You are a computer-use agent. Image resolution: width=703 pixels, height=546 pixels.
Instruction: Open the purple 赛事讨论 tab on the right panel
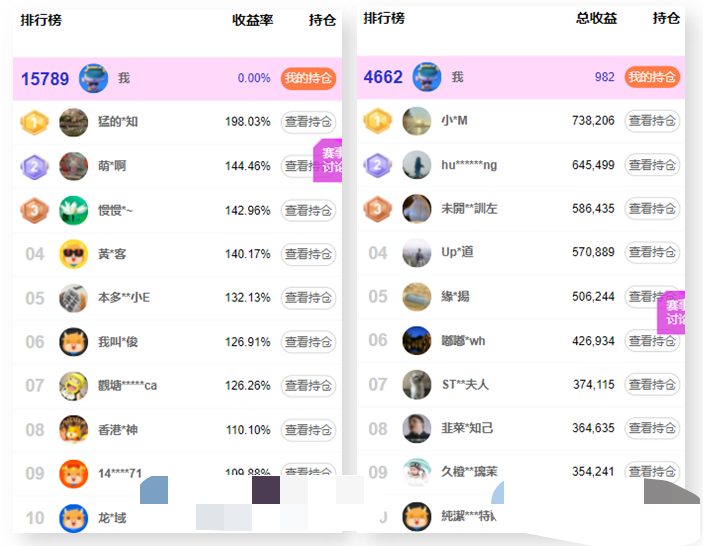point(675,312)
